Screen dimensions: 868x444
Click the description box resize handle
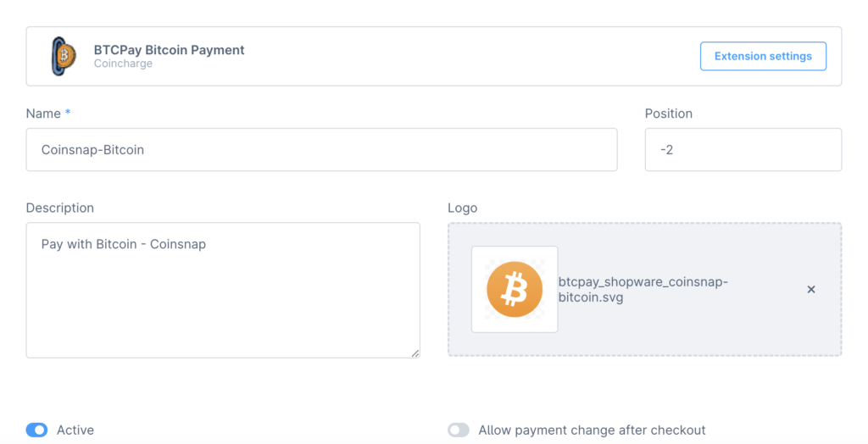point(415,353)
